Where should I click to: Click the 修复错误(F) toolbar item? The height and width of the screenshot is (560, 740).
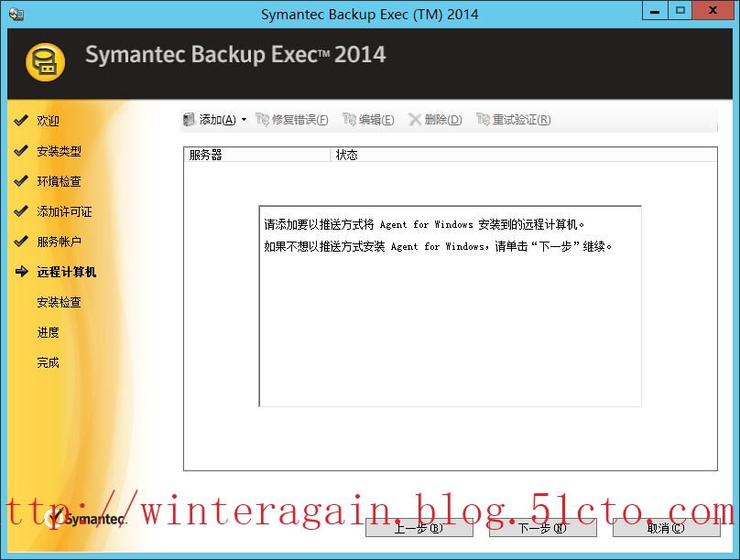[291, 120]
